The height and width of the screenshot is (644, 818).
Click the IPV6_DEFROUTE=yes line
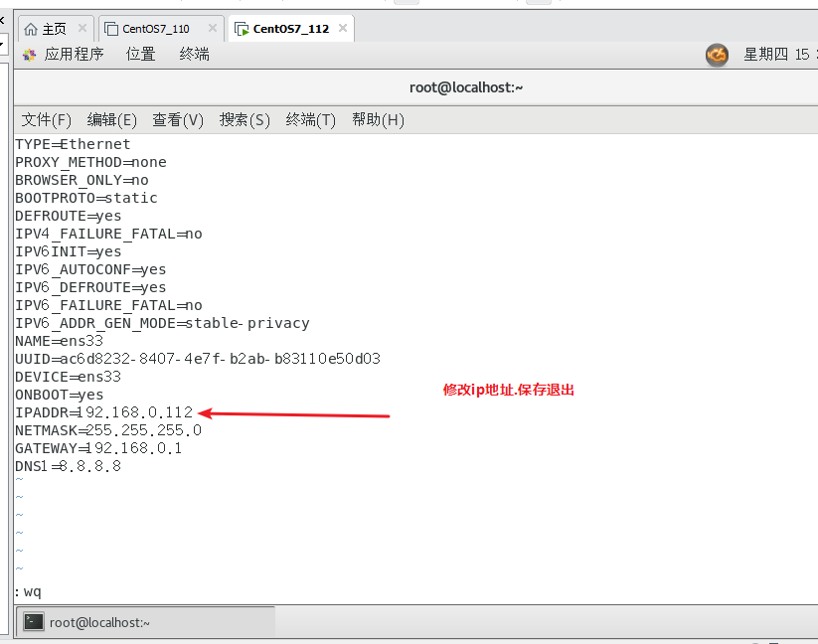[90, 287]
